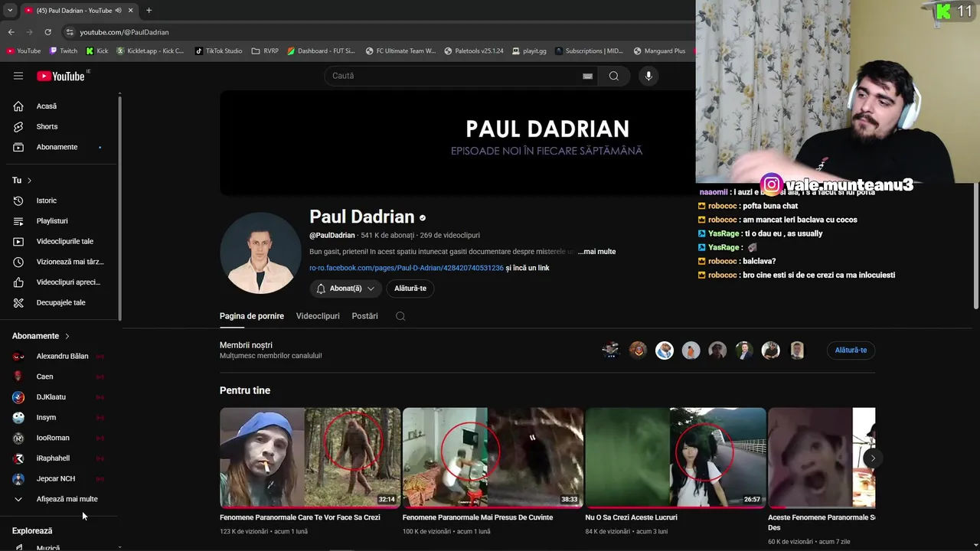Open Abonamente subscriptions feed in sidebar
Image resolution: width=980 pixels, height=551 pixels.
60,147
